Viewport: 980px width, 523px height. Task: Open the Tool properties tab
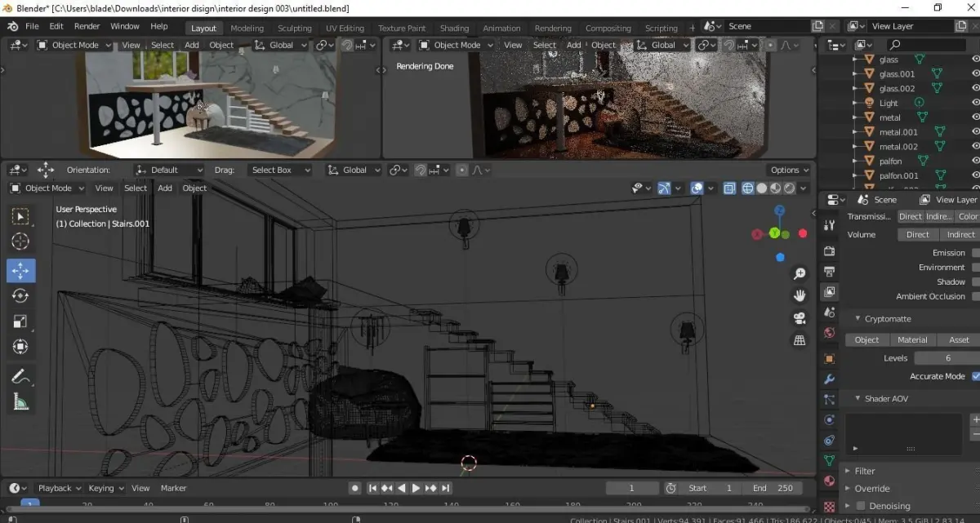[x=830, y=225]
